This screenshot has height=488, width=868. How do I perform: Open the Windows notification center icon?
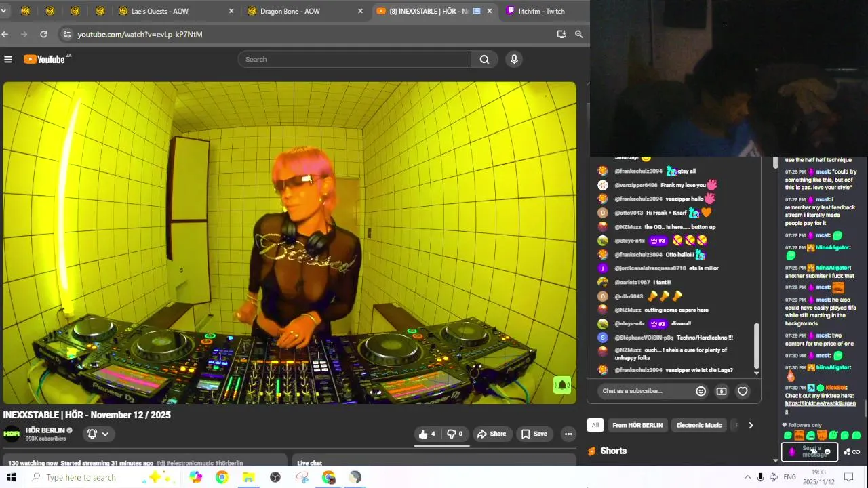point(848,477)
